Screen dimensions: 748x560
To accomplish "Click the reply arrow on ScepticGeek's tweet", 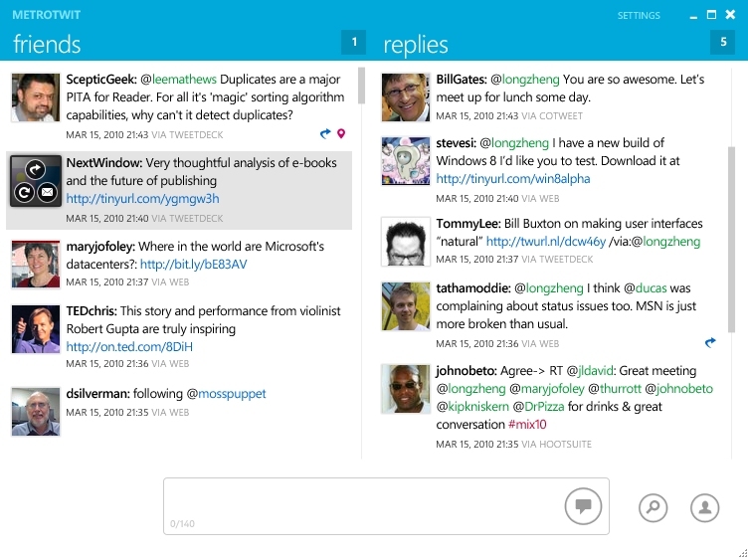I will (x=325, y=133).
